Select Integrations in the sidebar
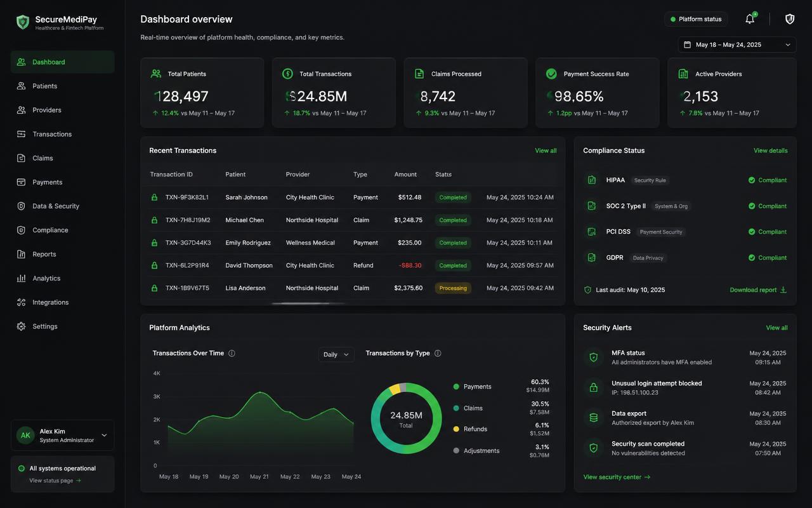This screenshot has height=508, width=812. [x=63, y=302]
